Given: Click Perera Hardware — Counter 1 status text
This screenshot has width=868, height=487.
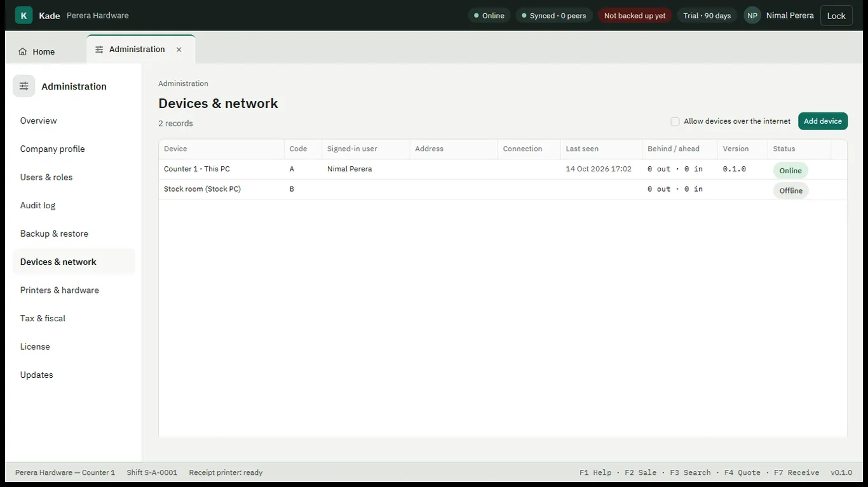Looking at the screenshot, I should click(65, 472).
